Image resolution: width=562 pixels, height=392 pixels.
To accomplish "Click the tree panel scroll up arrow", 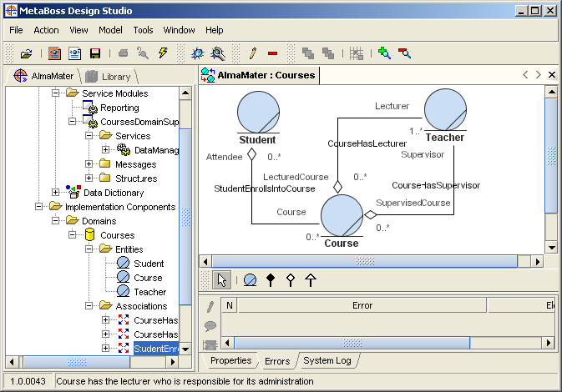I will pyautogui.click(x=185, y=93).
